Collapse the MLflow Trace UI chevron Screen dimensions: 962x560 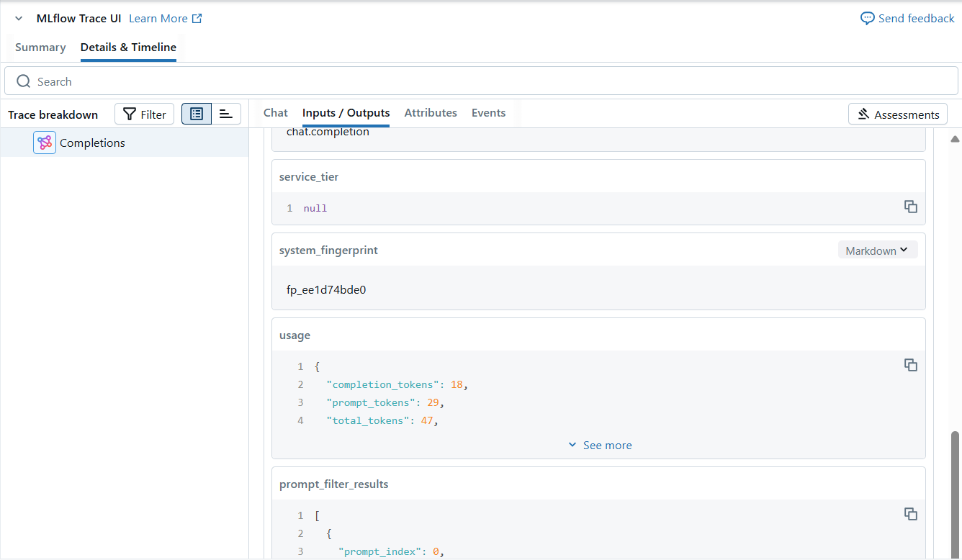pyautogui.click(x=19, y=19)
